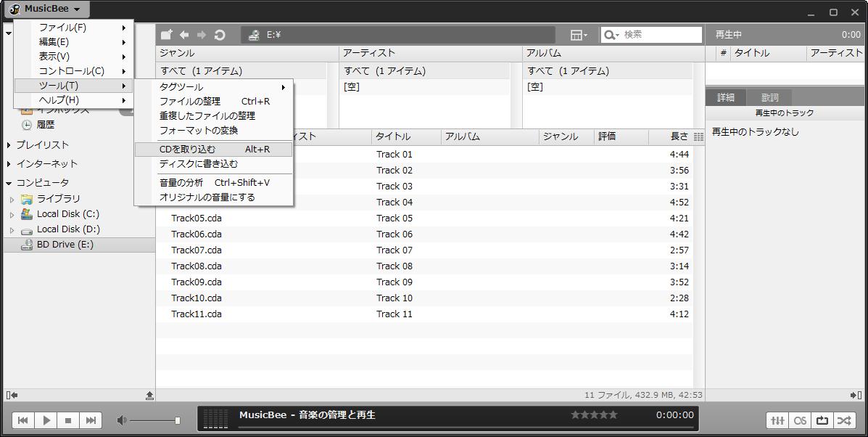Collapse the left panel arrow icon

(12, 395)
